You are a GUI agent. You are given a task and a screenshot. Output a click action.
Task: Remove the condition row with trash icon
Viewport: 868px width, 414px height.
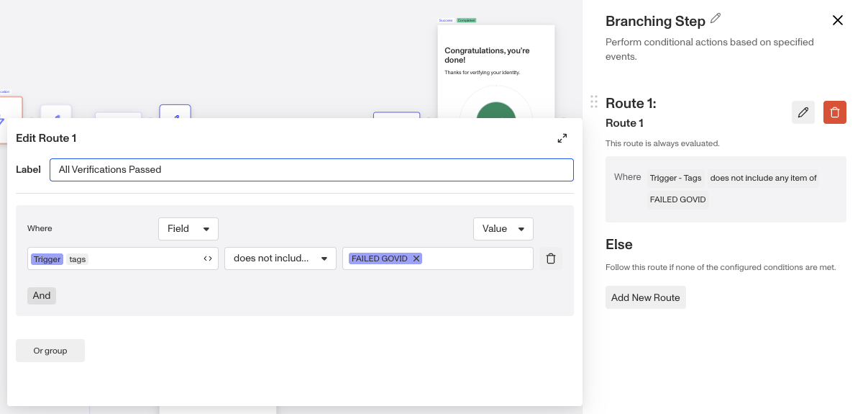[x=551, y=258]
